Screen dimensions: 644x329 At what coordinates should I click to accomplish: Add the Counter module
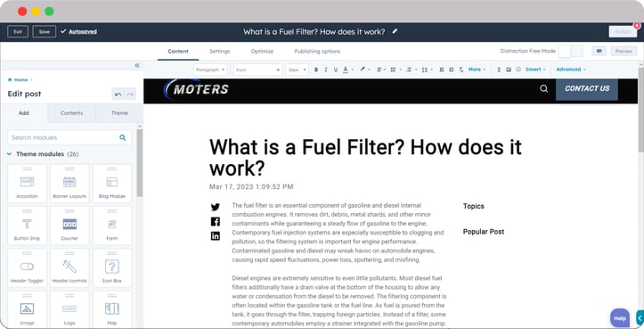point(69,226)
